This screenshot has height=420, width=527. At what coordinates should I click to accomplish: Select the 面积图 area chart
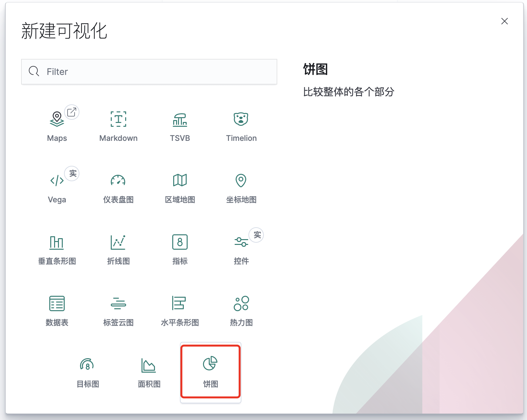pyautogui.click(x=149, y=372)
